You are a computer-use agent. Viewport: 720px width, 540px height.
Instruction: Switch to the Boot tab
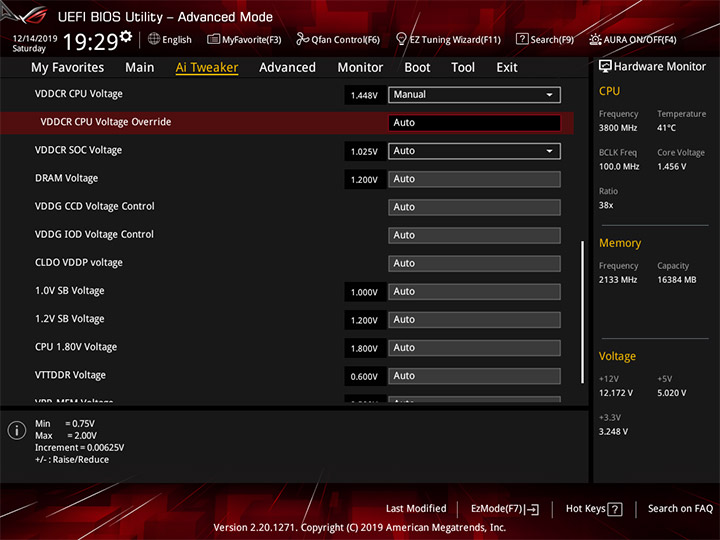pos(417,68)
